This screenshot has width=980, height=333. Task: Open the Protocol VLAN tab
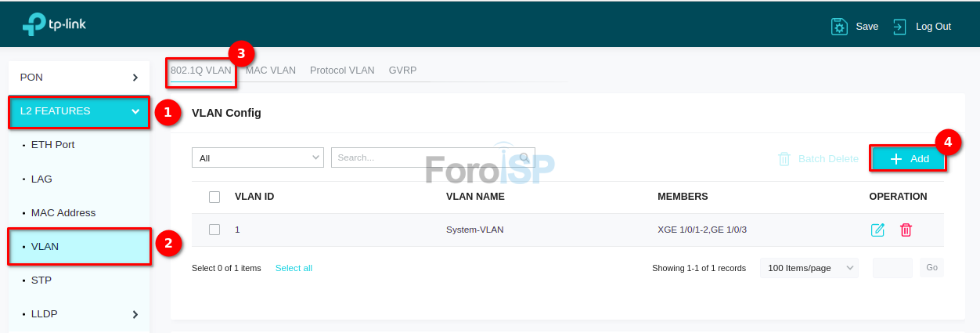342,71
